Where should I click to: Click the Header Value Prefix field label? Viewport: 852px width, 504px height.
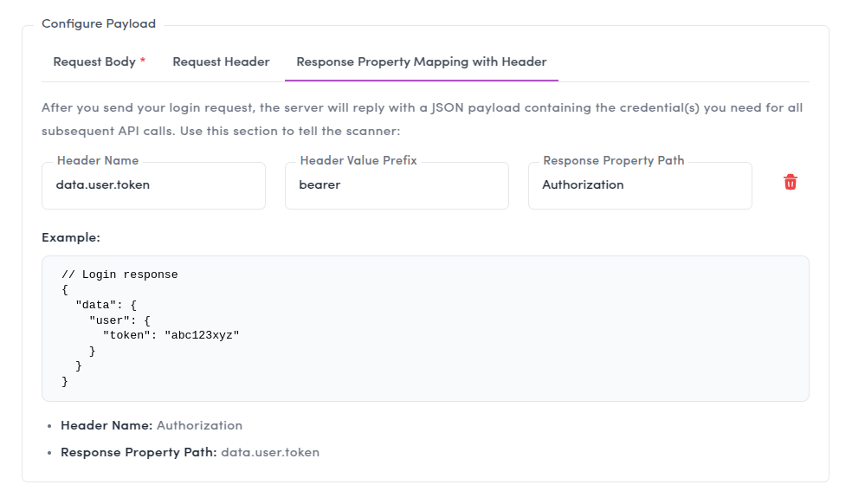[358, 161]
